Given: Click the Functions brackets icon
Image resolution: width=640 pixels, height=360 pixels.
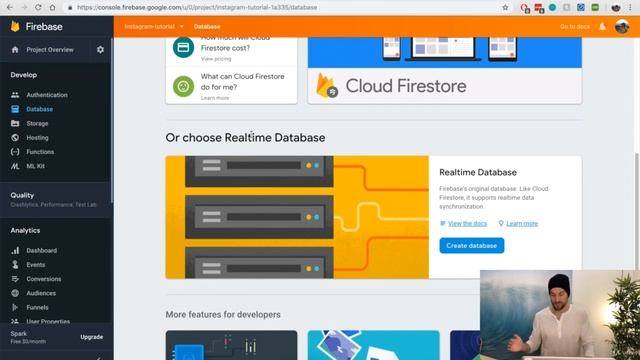Looking at the screenshot, I should pos(15,152).
